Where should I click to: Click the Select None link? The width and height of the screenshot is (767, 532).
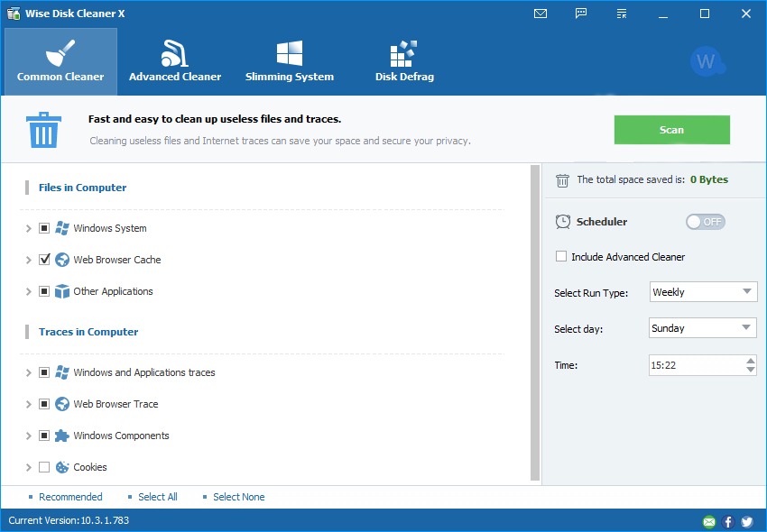click(x=239, y=497)
